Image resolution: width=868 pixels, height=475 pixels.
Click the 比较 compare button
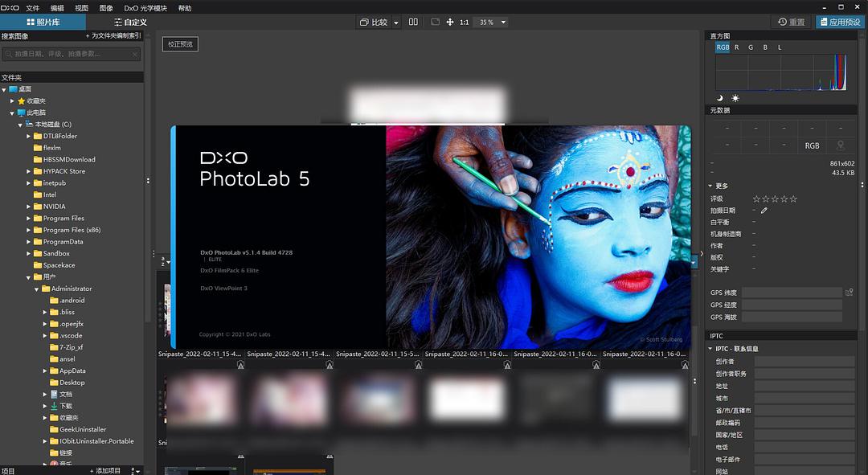coord(374,23)
